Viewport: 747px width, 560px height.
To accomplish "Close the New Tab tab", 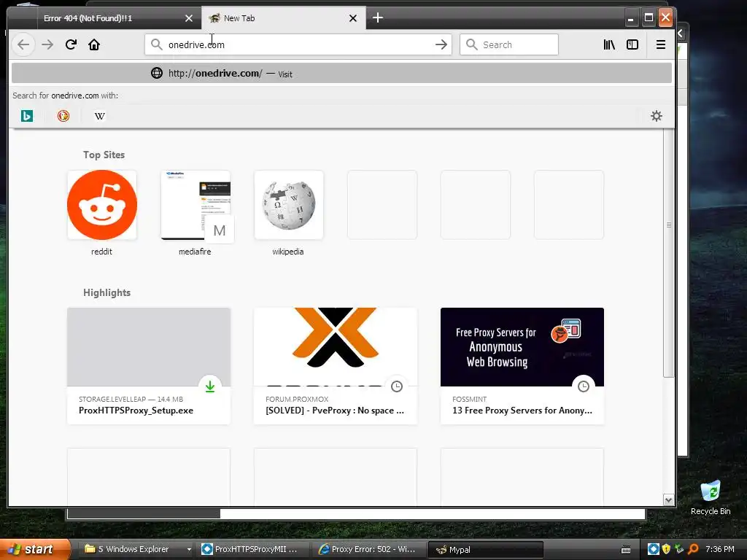I will [353, 18].
